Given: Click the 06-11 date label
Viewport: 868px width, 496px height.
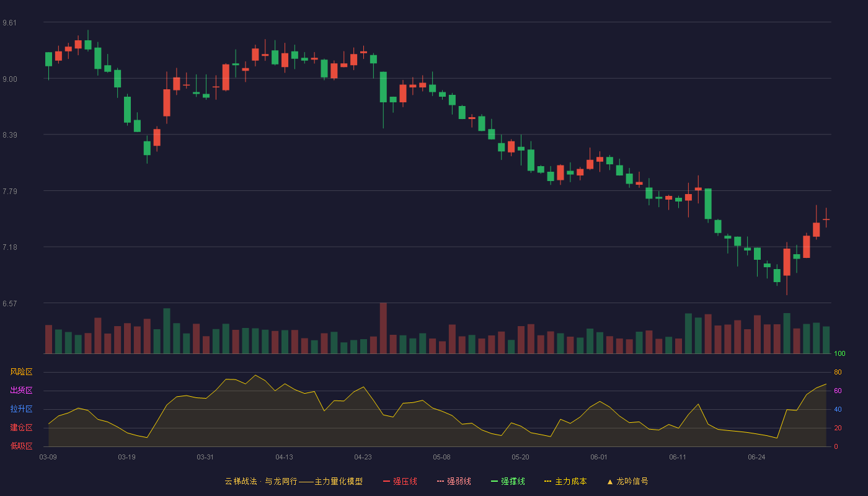Looking at the screenshot, I should point(678,457).
